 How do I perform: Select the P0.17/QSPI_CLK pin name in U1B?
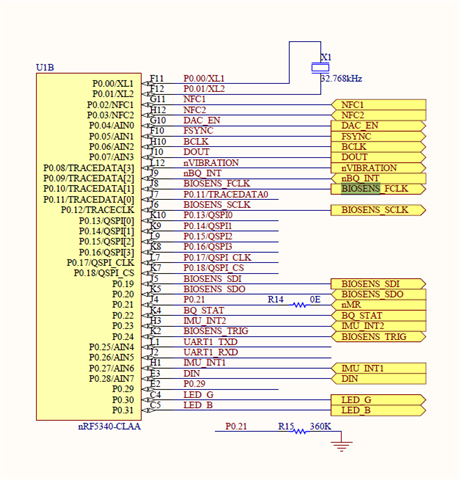coord(100,263)
